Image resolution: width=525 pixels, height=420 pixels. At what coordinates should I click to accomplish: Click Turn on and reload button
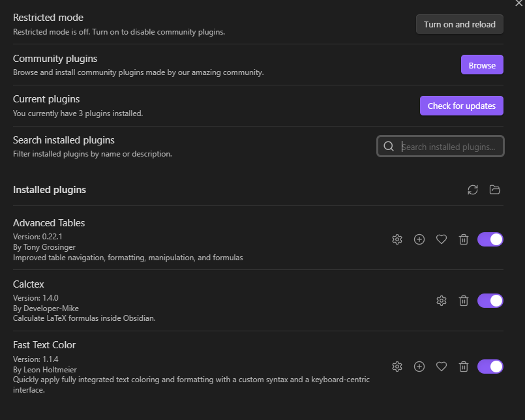[459, 24]
